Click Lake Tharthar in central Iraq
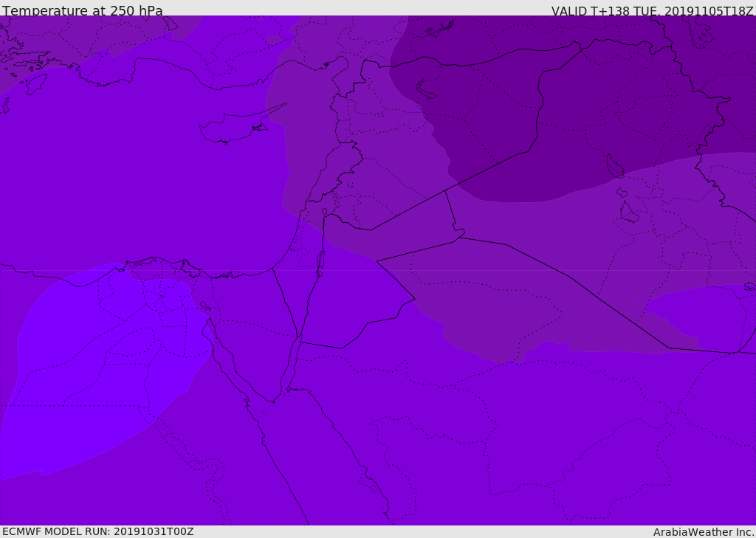The height and width of the screenshot is (538, 756). pos(614,166)
